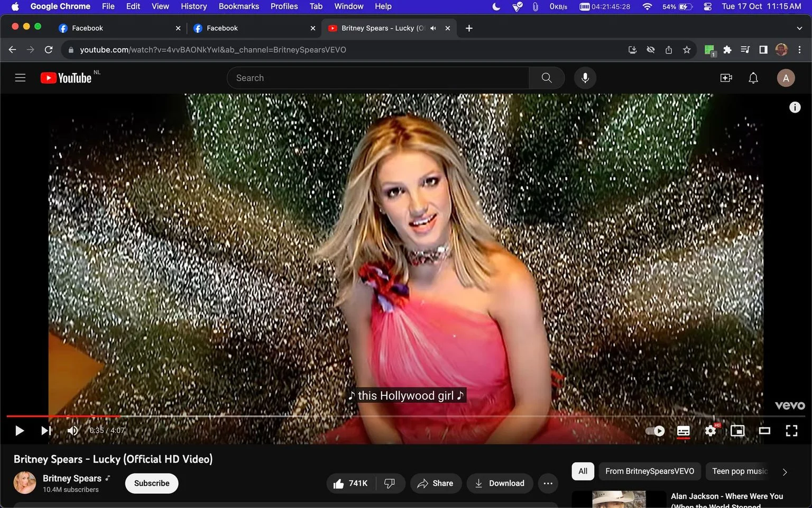Open the History menu

click(x=193, y=6)
